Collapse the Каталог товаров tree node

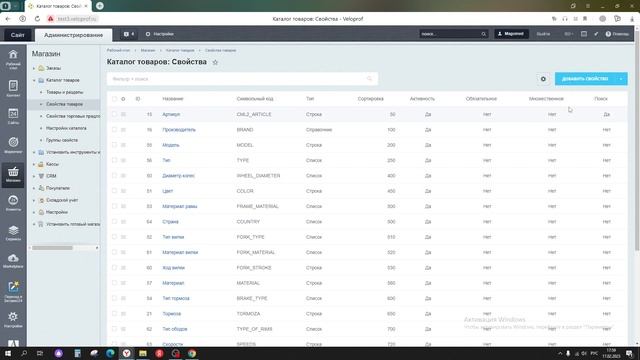(x=34, y=80)
